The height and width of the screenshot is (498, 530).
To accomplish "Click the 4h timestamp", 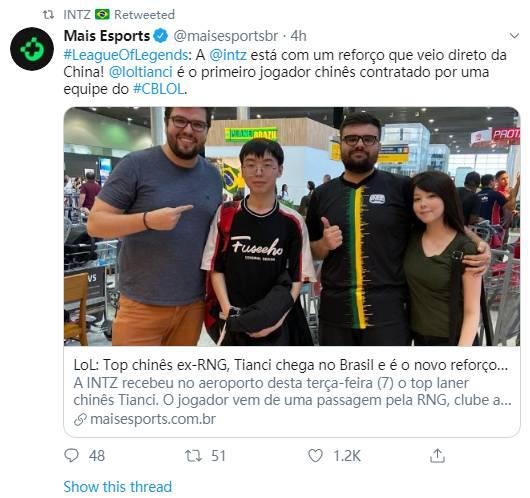I will (x=298, y=36).
